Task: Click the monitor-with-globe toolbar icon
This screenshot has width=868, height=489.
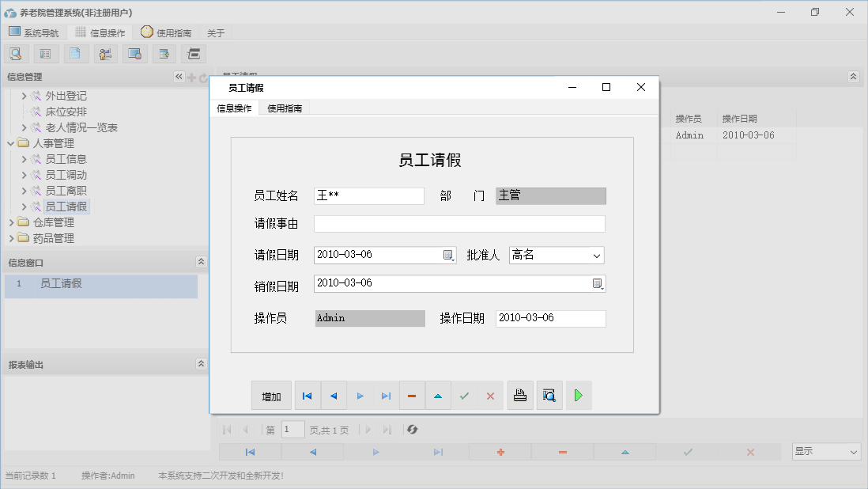Action: [135, 53]
